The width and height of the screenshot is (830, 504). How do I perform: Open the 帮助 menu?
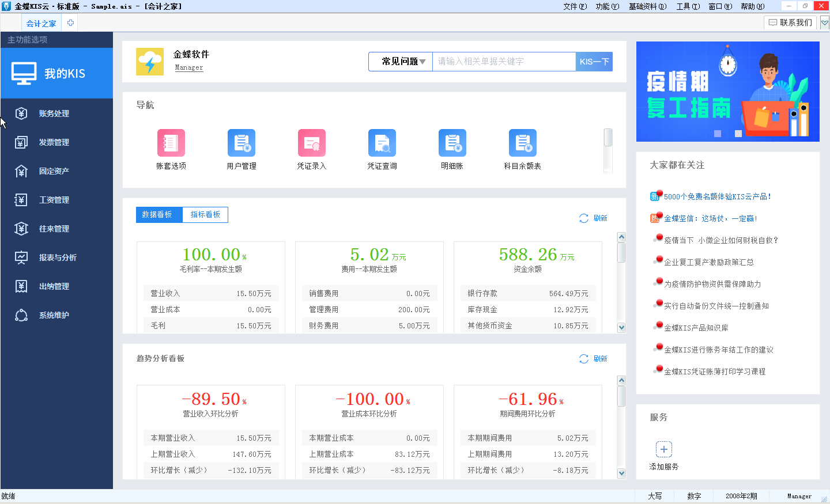(x=752, y=6)
